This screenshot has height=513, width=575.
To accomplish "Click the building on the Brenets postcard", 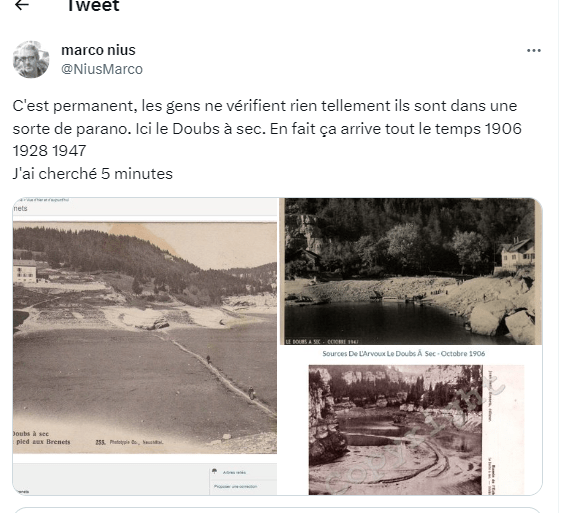I will [x=25, y=271].
